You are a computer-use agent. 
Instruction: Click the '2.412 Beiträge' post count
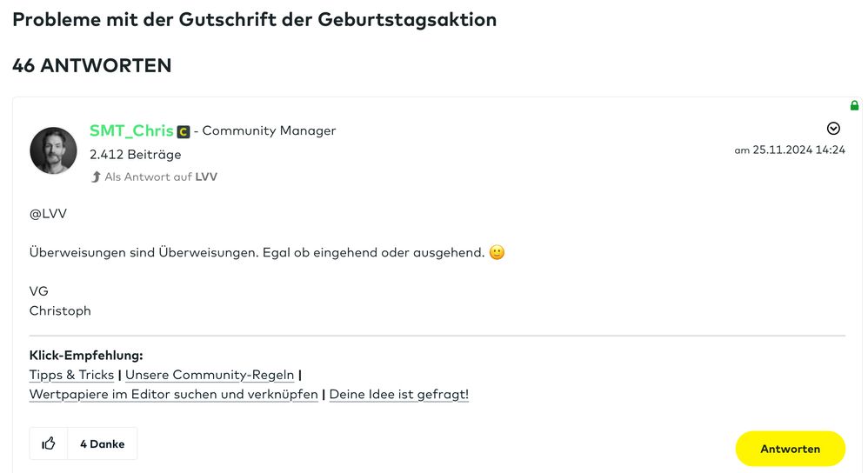[x=135, y=154]
